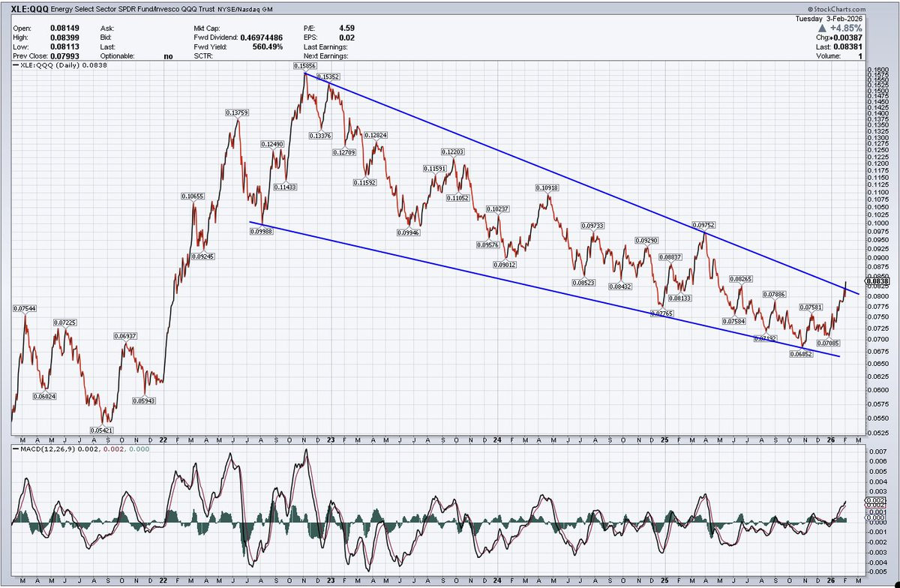This screenshot has height=588, width=900.
Task: Click the 0.06852 low label
Action: (x=802, y=353)
